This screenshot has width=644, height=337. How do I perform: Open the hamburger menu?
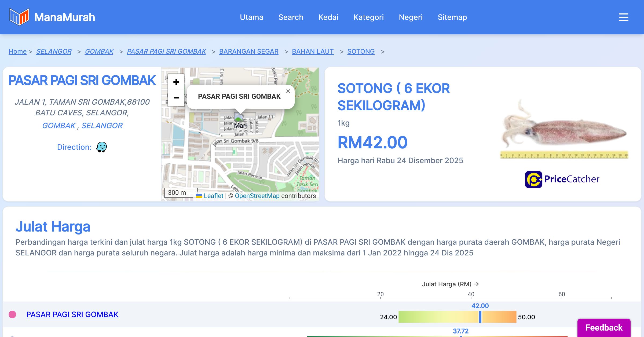point(623,17)
